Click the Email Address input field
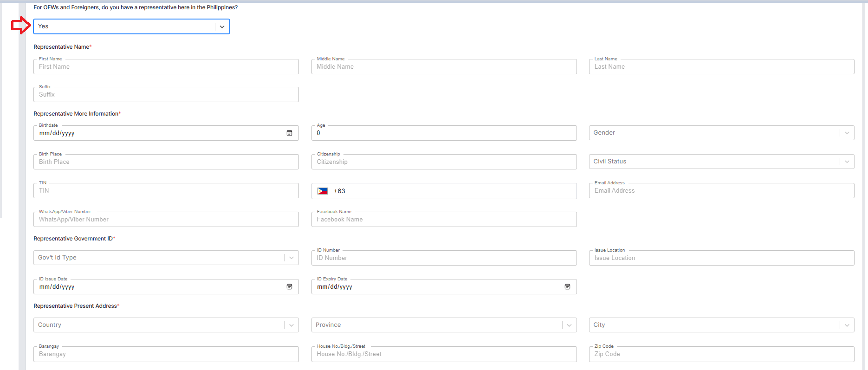Screen dimensions: 868x370 pyautogui.click(x=721, y=191)
